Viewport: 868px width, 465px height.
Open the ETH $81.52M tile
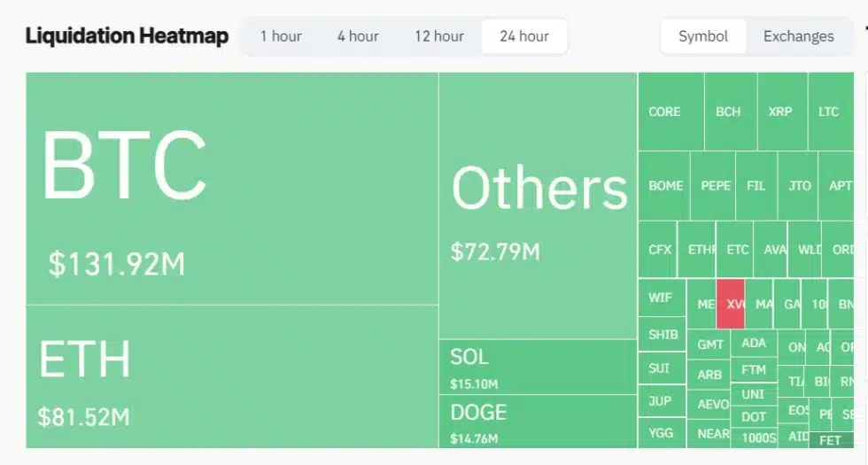(232, 376)
